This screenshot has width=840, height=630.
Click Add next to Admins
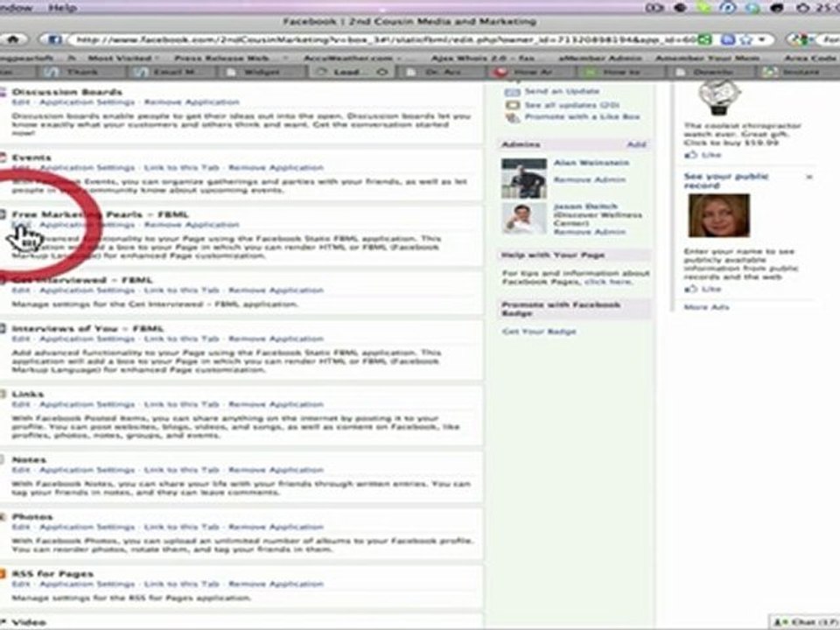coord(636,144)
